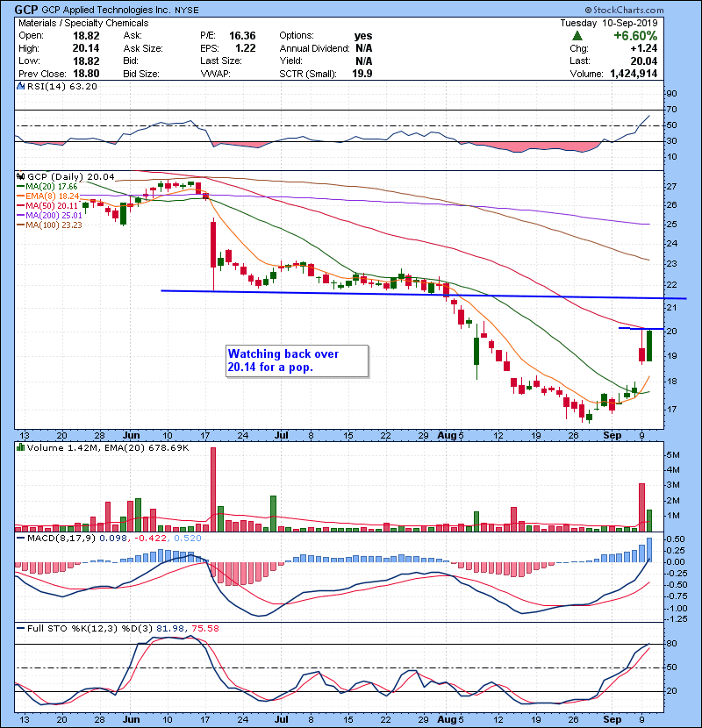Screen dimensions: 702x728
Task: Select the MA(200) 25.01 legend entry
Action: point(49,216)
